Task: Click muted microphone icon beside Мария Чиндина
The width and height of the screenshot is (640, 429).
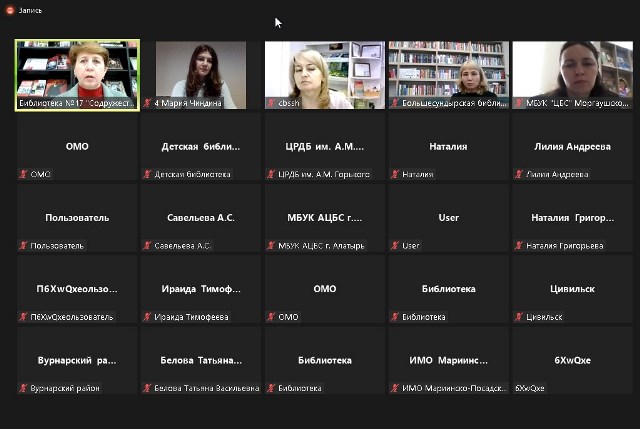Action: [147, 103]
